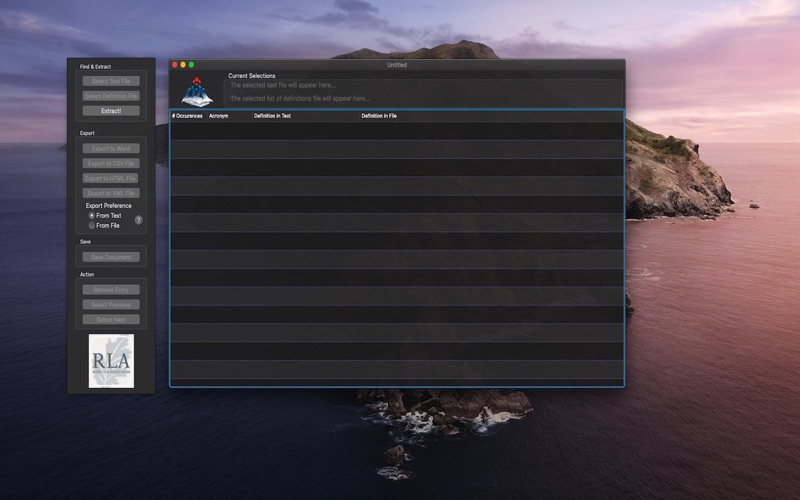Viewport: 800px width, 500px height.
Task: Choose Export to HTML File
Action: [x=111, y=178]
